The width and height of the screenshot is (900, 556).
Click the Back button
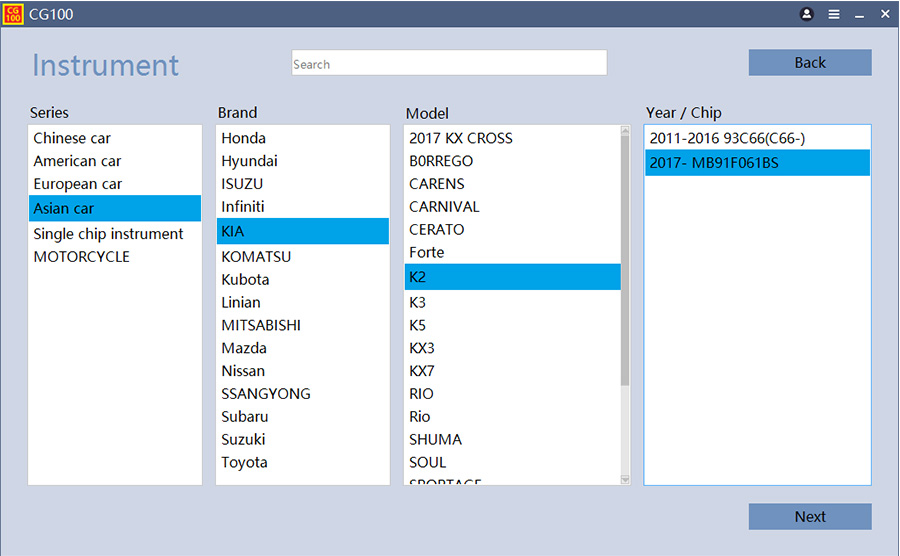810,62
